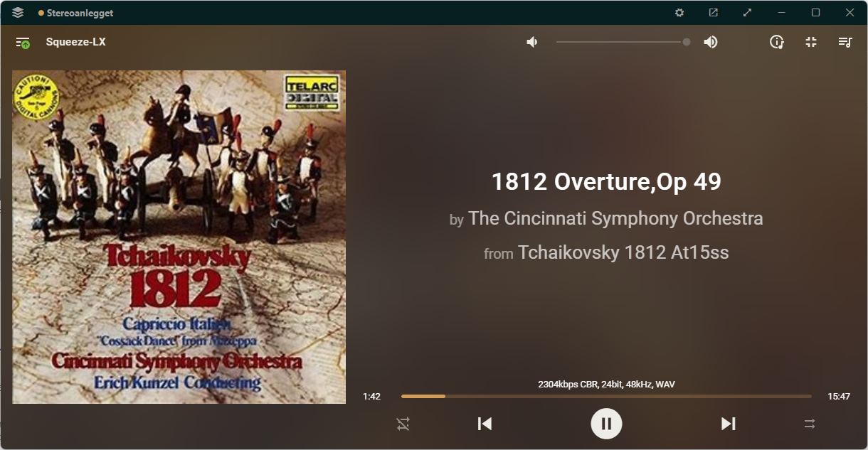Open artist The Cincinnati Symphony Orchestra

[615, 218]
